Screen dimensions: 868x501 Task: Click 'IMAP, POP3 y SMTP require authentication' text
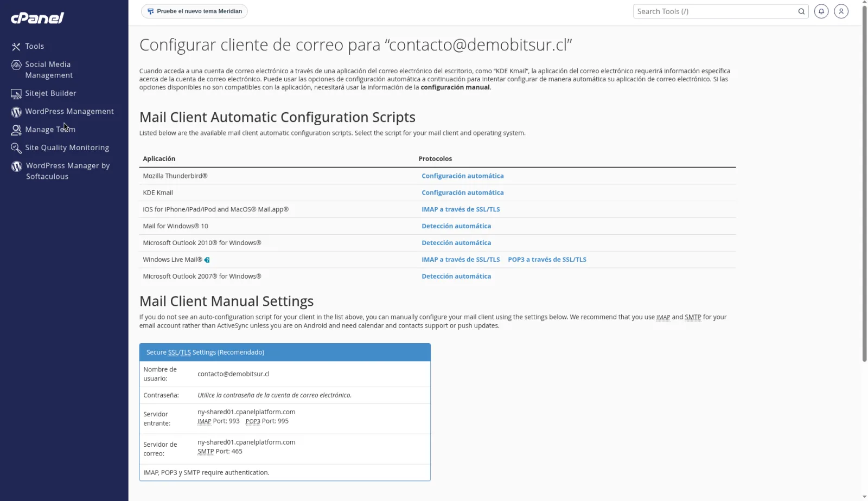click(206, 473)
